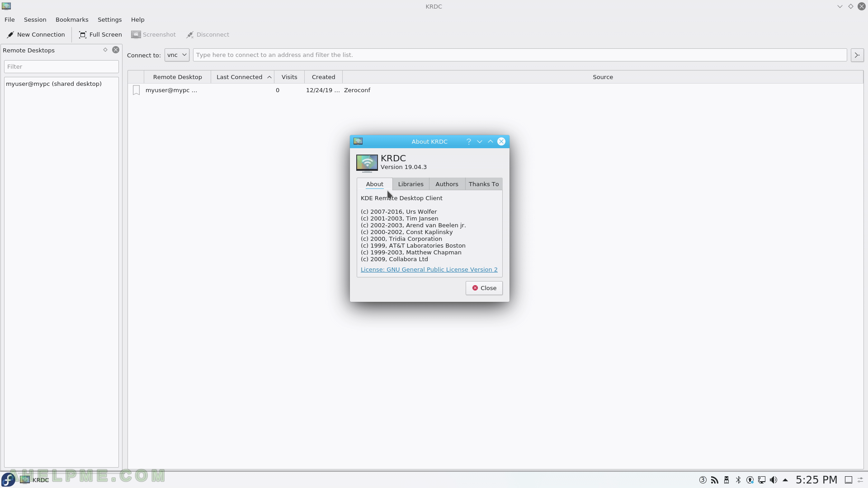Click the Screenshot toolbar button
The width and height of the screenshot is (868, 488).
tap(154, 35)
